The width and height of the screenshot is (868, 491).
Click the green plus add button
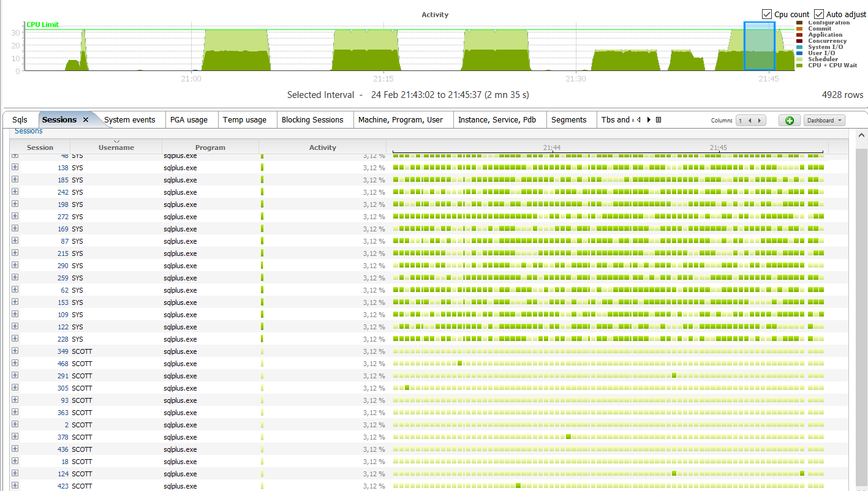(789, 121)
